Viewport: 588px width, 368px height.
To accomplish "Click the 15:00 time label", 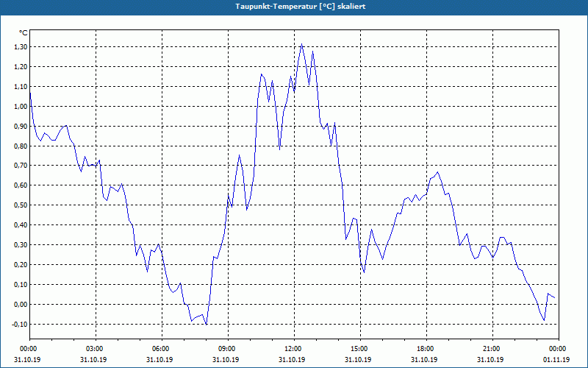I will point(360,349).
